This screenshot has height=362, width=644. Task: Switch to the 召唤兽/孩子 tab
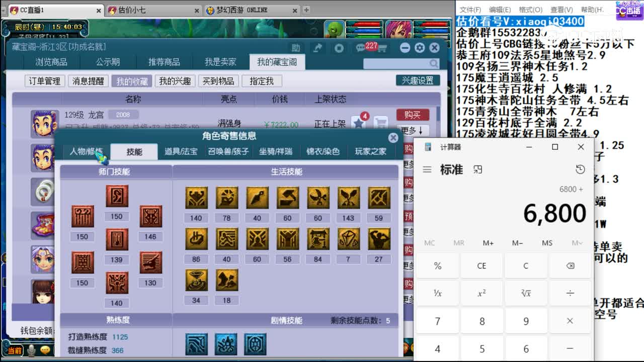tap(228, 151)
